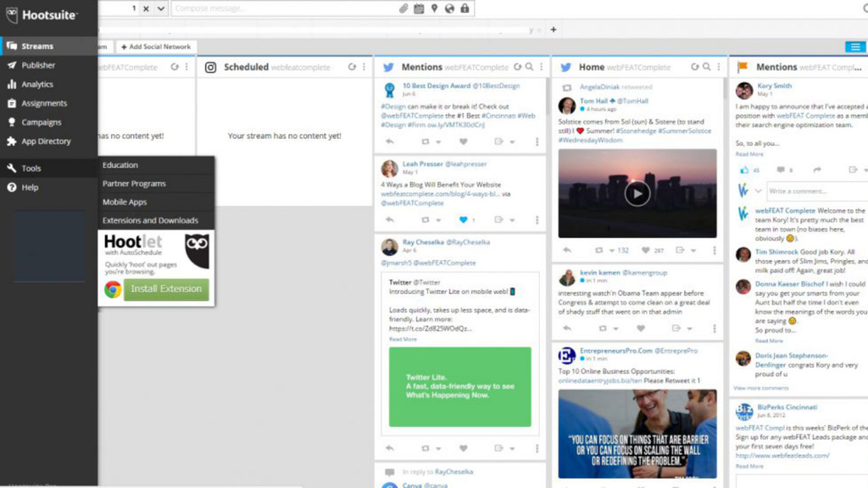The width and height of the screenshot is (868, 488).
Task: Clear selected profiles with X icon
Action: 146,8
